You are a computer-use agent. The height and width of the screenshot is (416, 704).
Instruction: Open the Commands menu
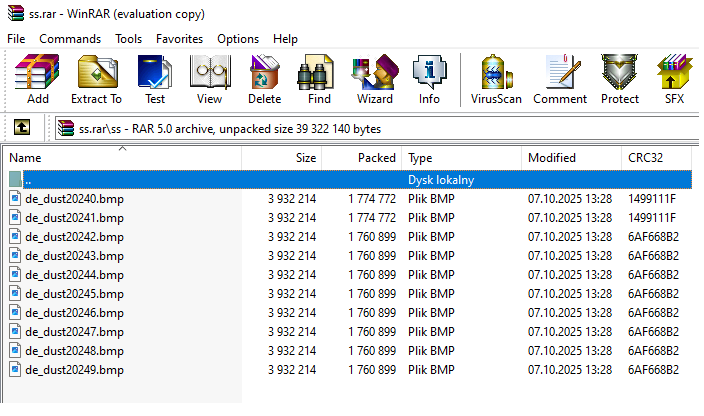coord(70,39)
